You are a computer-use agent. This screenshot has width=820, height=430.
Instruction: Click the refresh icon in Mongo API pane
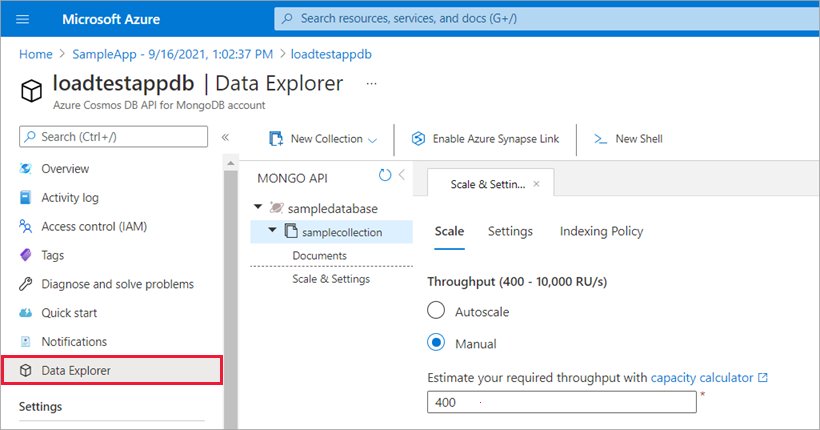[x=385, y=176]
